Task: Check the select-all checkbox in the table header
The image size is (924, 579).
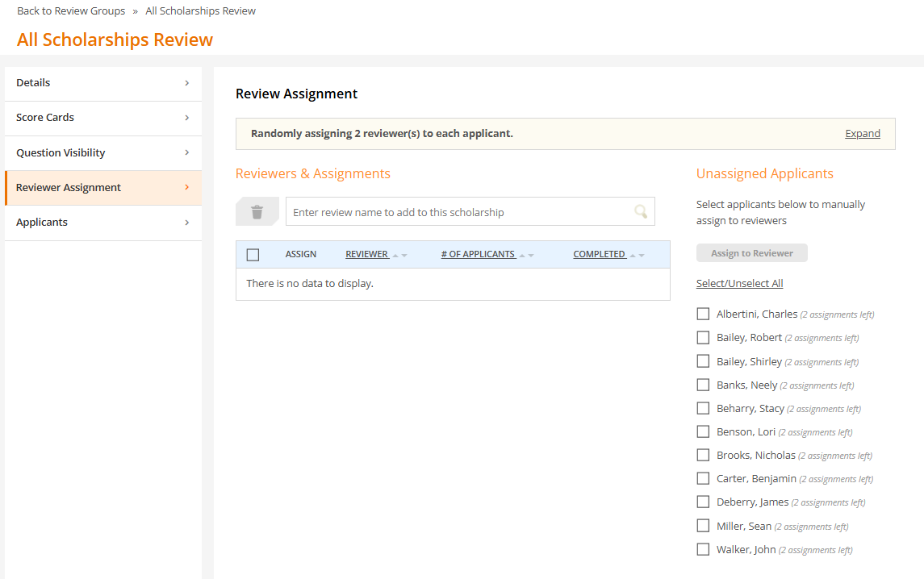Action: pos(253,254)
